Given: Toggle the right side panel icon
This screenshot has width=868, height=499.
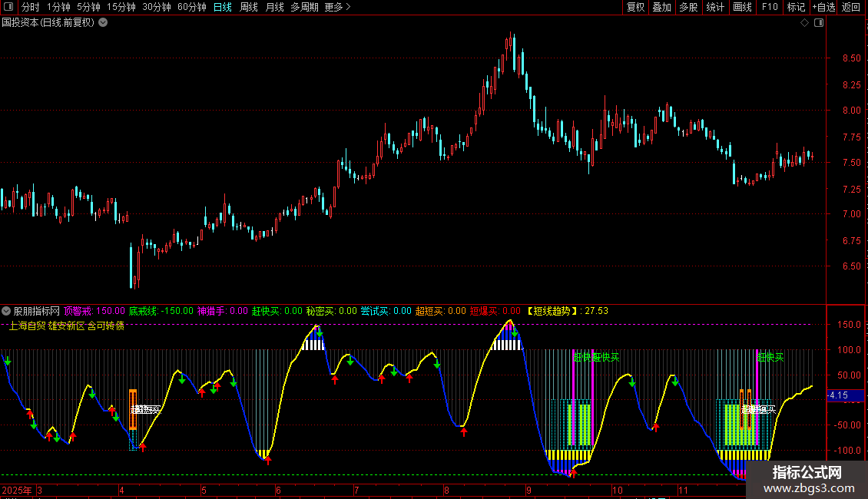Looking at the screenshot, I should pos(820,23).
